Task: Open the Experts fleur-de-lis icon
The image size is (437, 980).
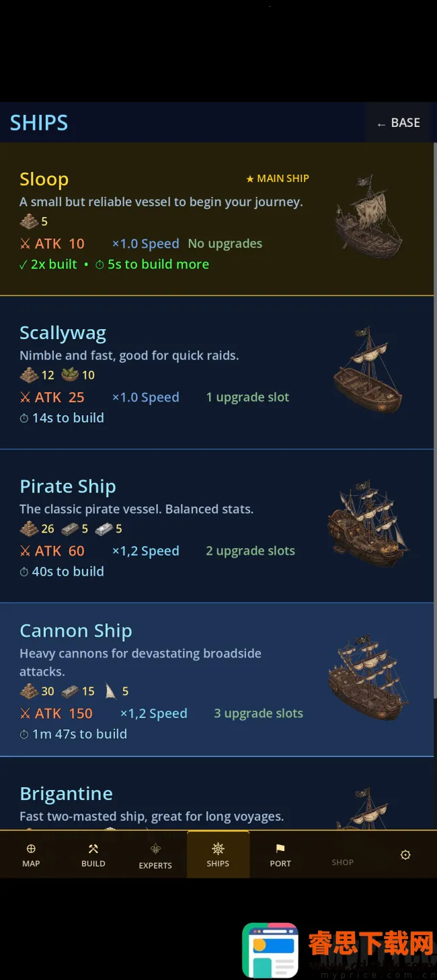Action: (155, 849)
